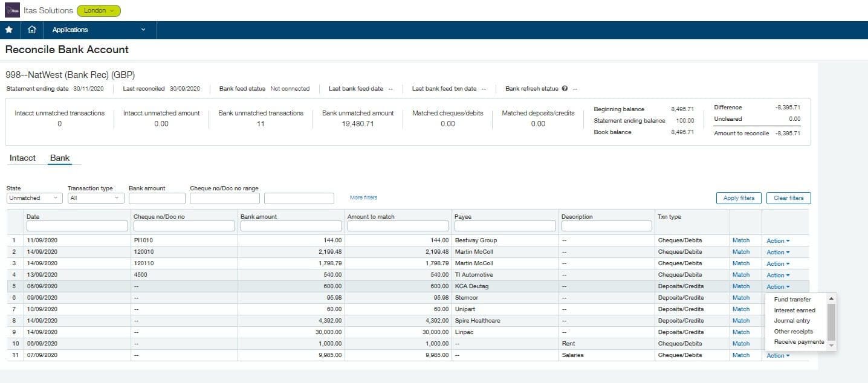Viewport: 868px width, 383px height.
Task: Click the bank refresh status help icon
Action: click(565, 89)
